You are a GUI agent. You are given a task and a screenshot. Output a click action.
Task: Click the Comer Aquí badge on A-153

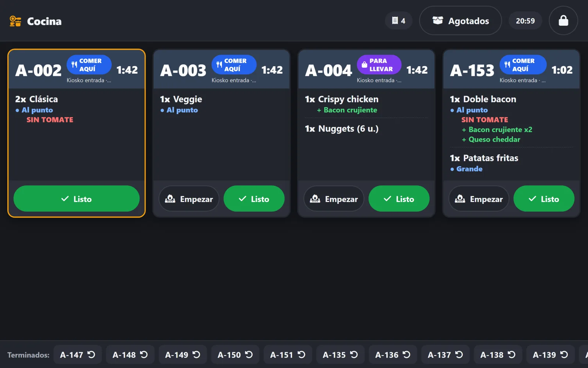tap(523, 65)
